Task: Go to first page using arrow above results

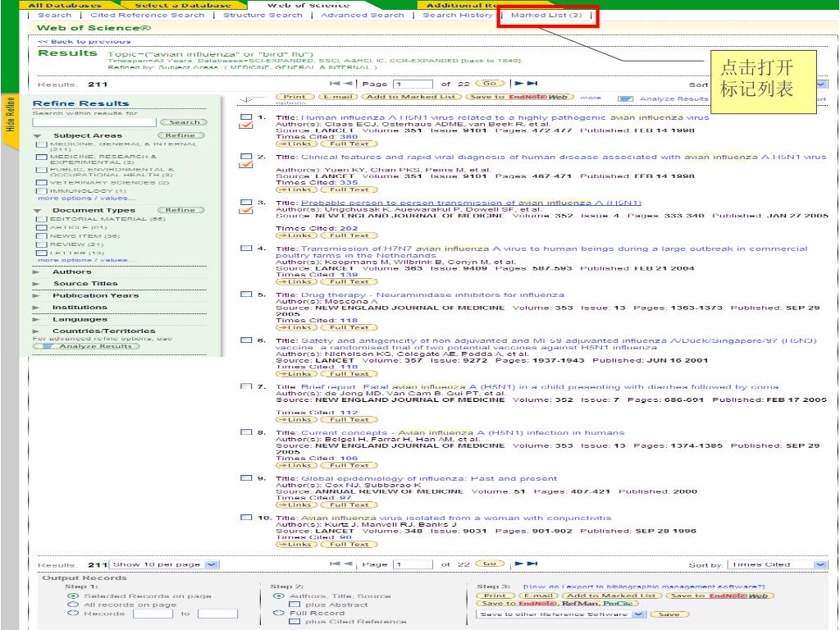Action: coord(335,84)
